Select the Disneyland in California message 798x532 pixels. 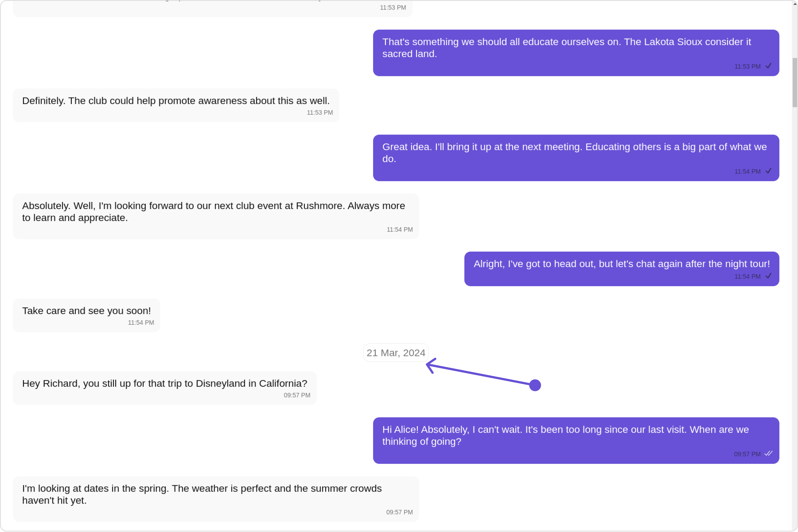165,388
